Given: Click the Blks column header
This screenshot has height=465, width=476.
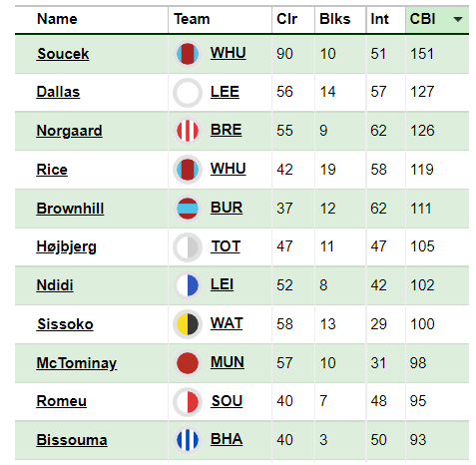Looking at the screenshot, I should (334, 19).
